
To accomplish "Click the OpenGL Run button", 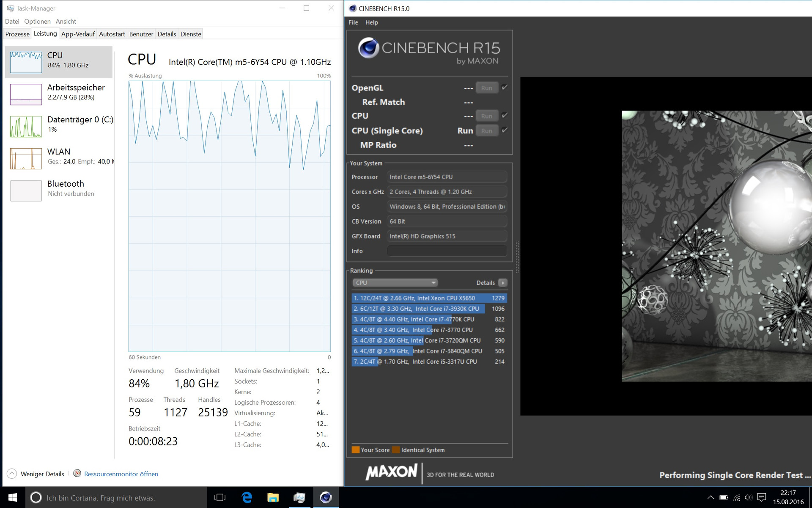I will pyautogui.click(x=487, y=88).
